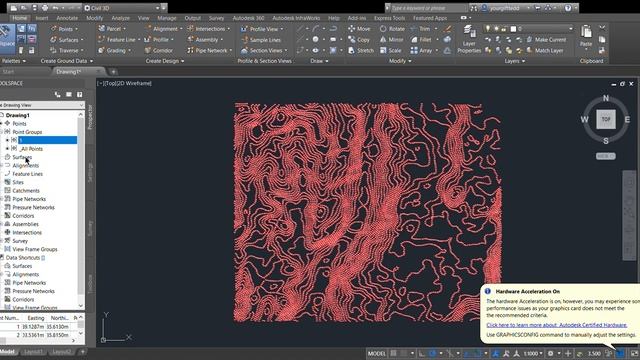Open the Autodesk Certified Hardware link
This screenshot has height=360, width=640.
pos(556,325)
